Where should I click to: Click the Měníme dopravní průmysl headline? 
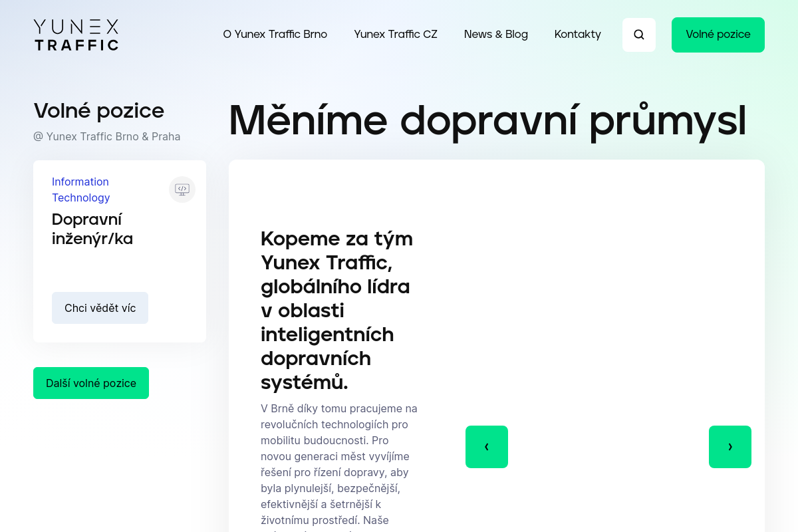487,120
